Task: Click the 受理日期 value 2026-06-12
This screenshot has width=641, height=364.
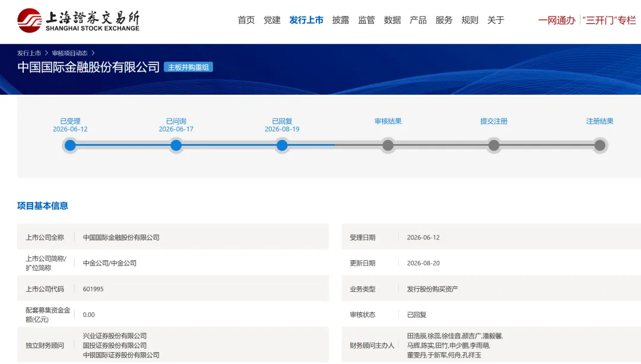Action: pyautogui.click(x=423, y=237)
